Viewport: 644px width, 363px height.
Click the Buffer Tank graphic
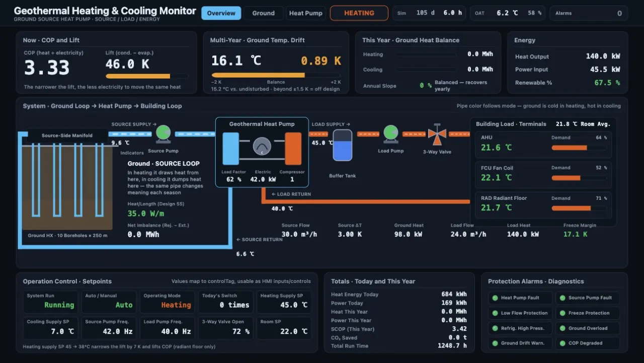click(343, 146)
